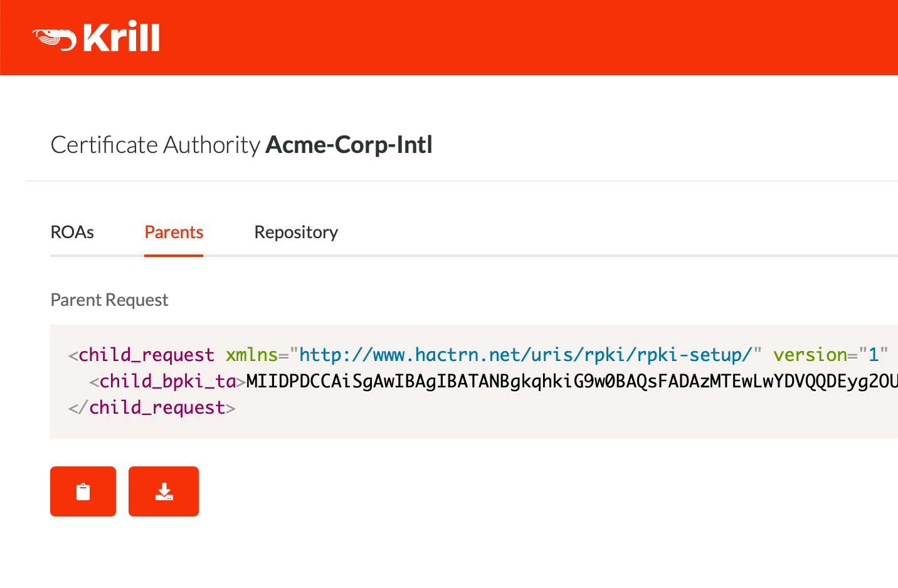Switch to the Repository tab

[296, 233]
